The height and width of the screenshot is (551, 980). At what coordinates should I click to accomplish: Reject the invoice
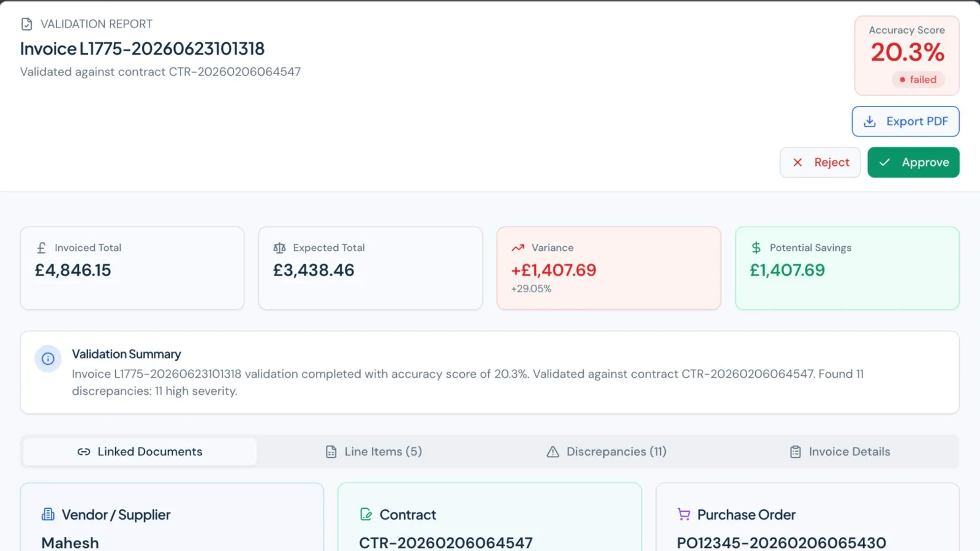click(820, 162)
